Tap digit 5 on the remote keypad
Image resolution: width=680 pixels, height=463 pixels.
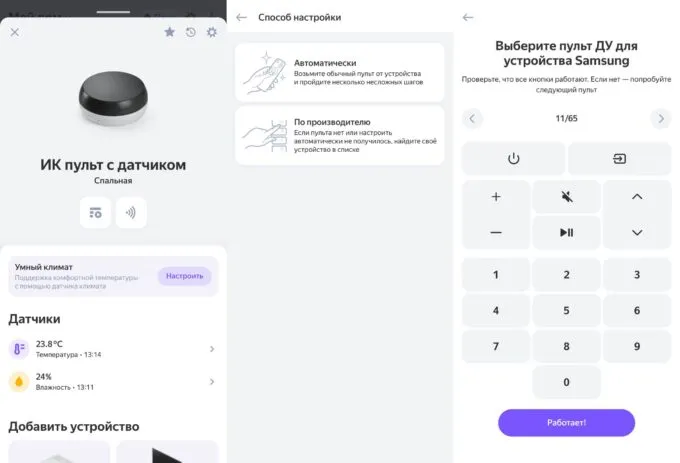(566, 310)
